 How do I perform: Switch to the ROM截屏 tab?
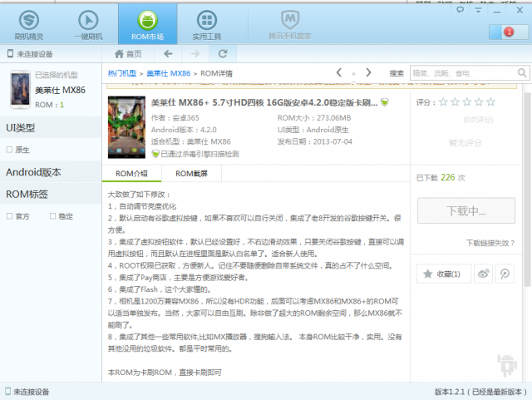coord(191,174)
